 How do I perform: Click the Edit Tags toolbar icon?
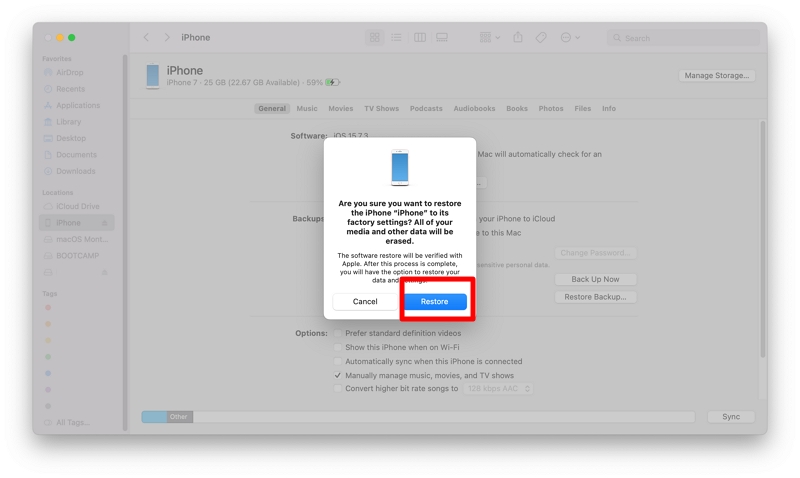click(541, 38)
